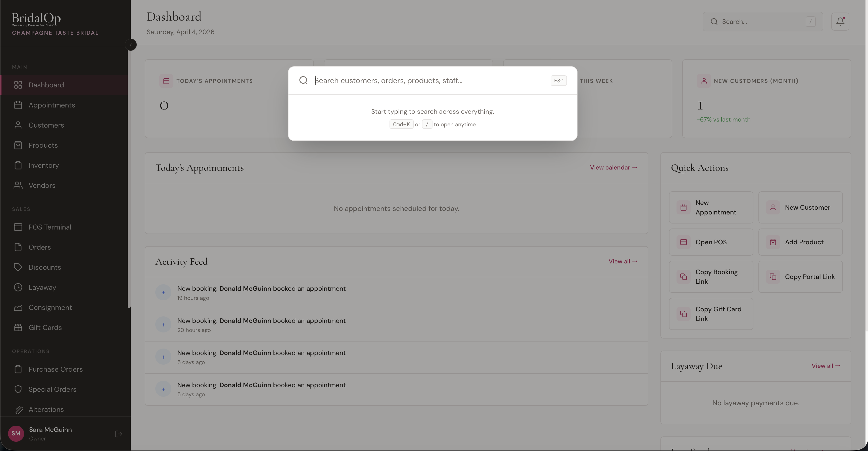Image resolution: width=868 pixels, height=451 pixels.
Task: Click the plus icon on first activity entry
Action: 163,292
